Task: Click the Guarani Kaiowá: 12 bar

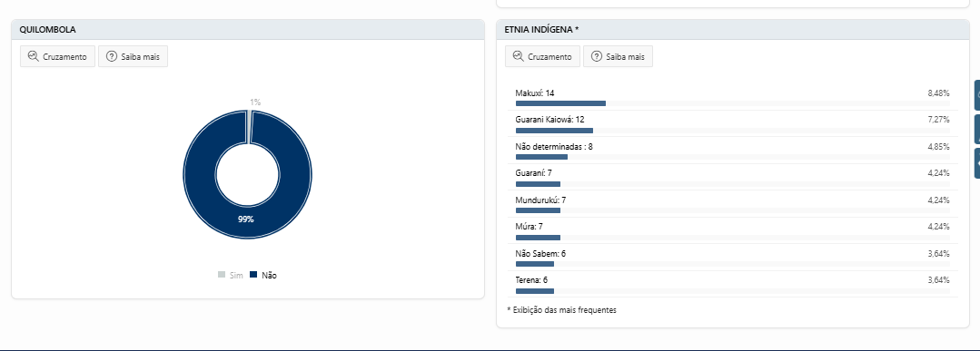Action: tap(554, 131)
